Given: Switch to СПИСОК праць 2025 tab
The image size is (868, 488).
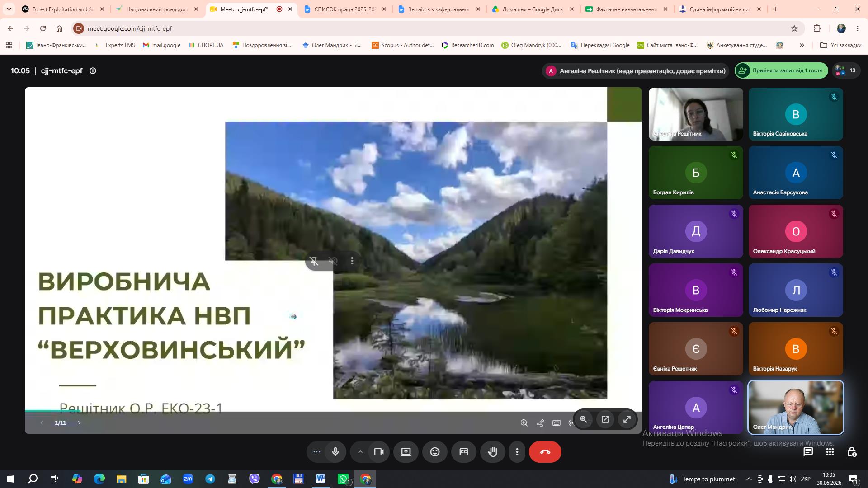Looking at the screenshot, I should tap(345, 9).
